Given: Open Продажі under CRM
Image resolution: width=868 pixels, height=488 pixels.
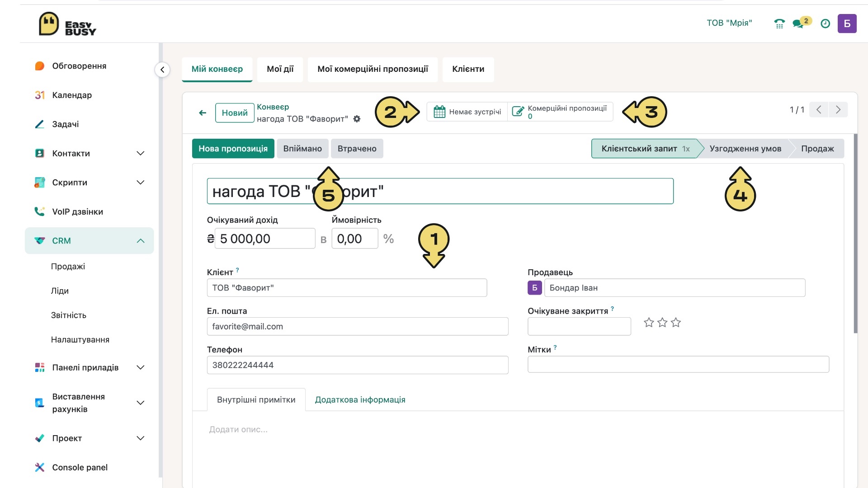Looking at the screenshot, I should 68,267.
